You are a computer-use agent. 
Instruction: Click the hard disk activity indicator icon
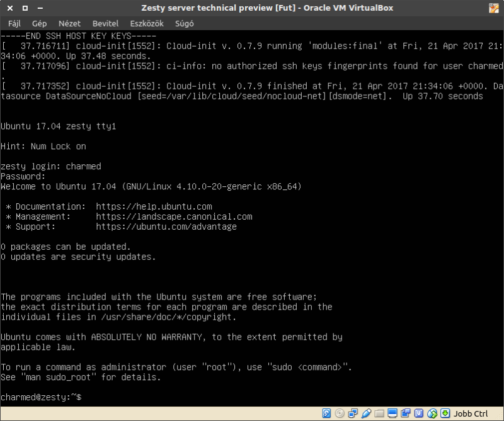(x=326, y=413)
